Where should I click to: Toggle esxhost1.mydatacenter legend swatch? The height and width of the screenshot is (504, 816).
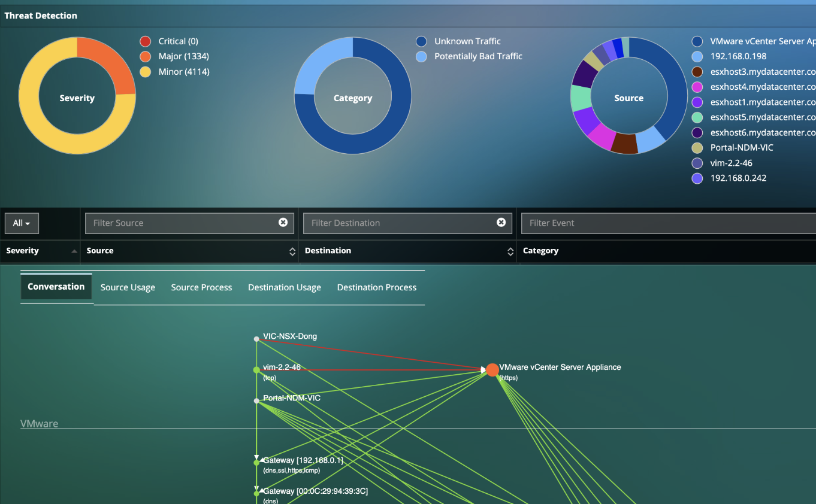(x=697, y=102)
